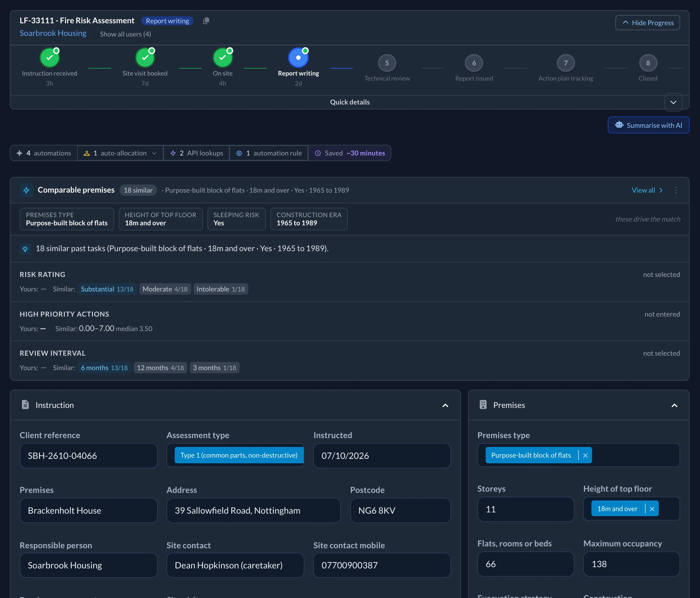
Task: Select the active Report writing step circle
Action: (x=298, y=58)
